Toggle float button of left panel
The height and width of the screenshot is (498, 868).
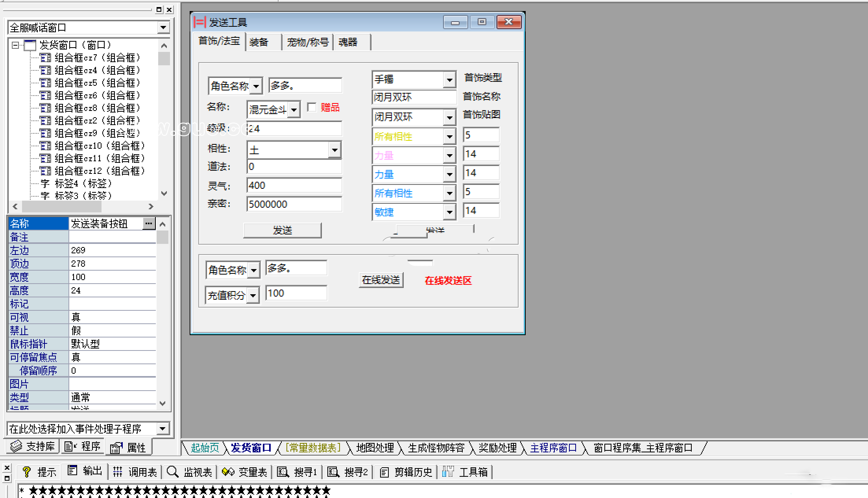[159, 10]
